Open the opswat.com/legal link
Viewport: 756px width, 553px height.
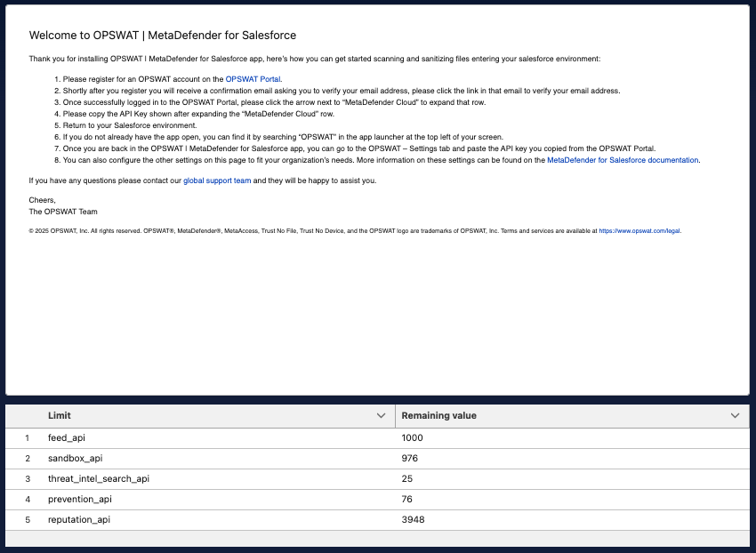(639, 230)
